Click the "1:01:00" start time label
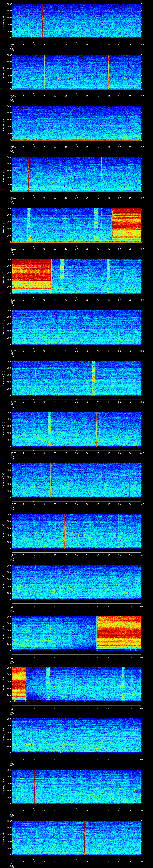Viewport: 153px width, 868px height. point(12,44)
